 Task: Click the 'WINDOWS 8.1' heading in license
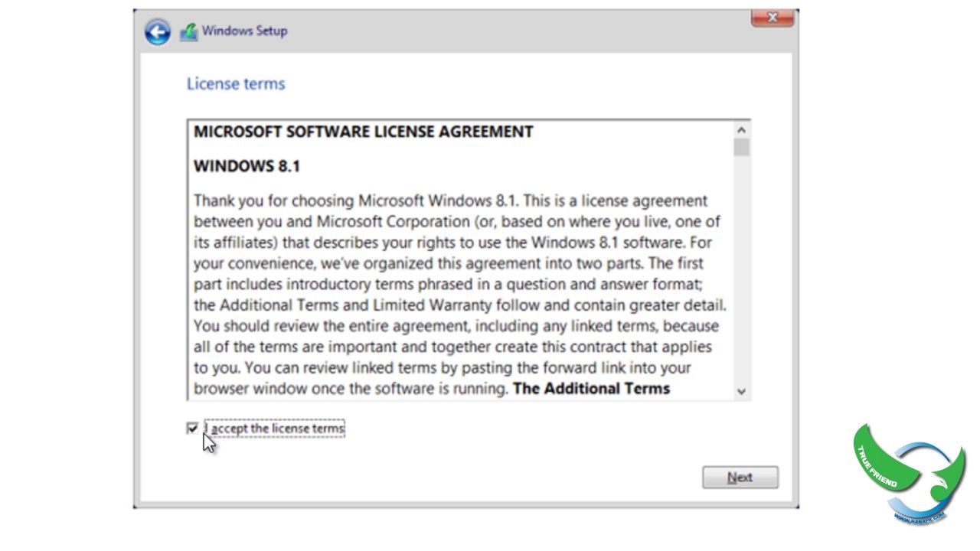click(x=247, y=166)
